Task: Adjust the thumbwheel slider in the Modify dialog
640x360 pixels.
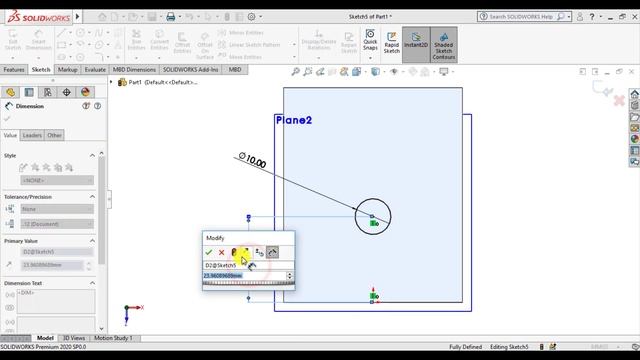Action: pyautogui.click(x=248, y=283)
